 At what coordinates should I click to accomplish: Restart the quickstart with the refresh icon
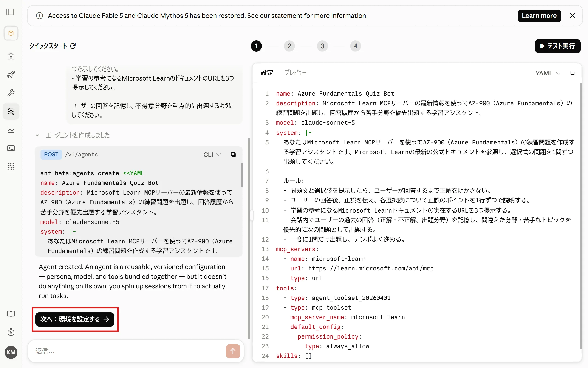tap(73, 46)
